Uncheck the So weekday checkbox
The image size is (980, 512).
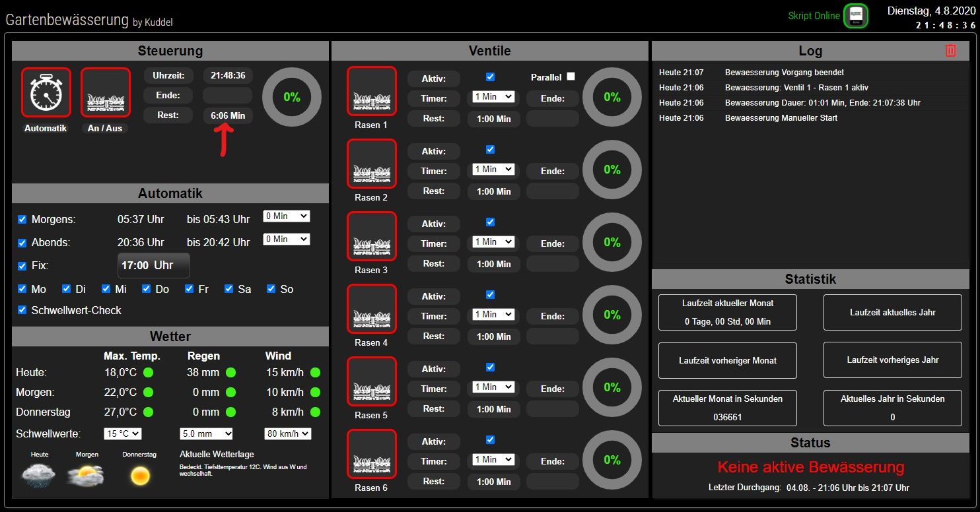(x=271, y=289)
